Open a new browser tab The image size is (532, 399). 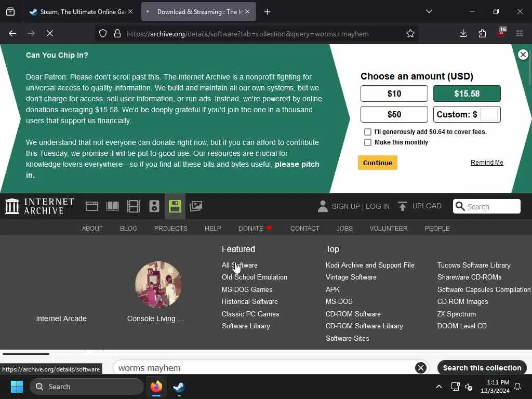pyautogui.click(x=268, y=12)
